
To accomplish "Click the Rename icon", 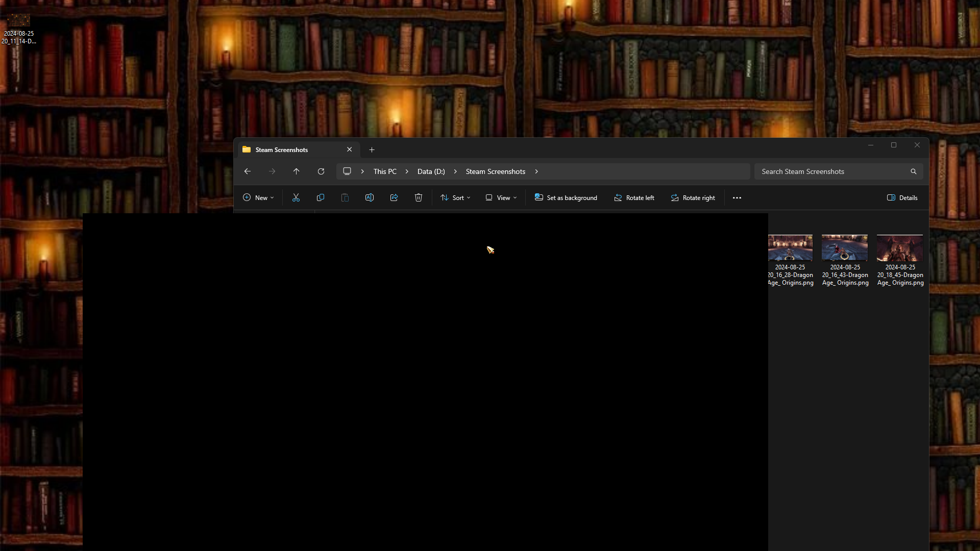I will tap(370, 197).
